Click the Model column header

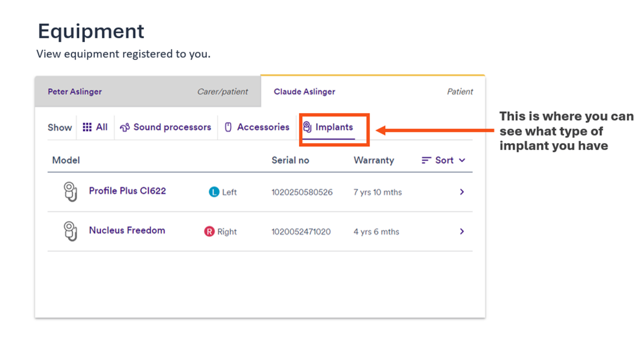point(66,160)
